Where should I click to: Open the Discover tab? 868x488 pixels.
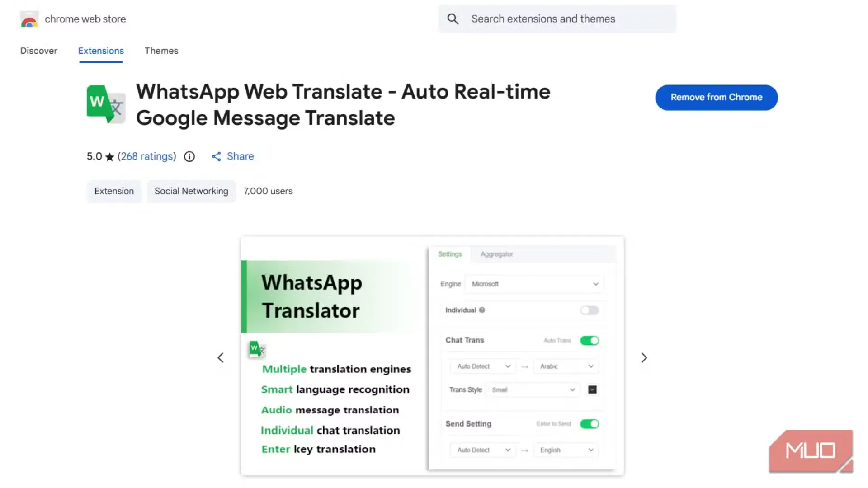click(x=39, y=51)
